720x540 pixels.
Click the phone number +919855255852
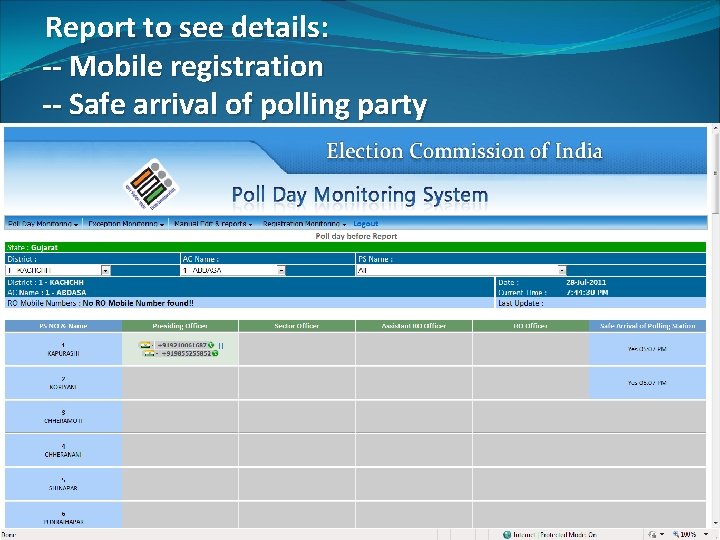(x=186, y=354)
